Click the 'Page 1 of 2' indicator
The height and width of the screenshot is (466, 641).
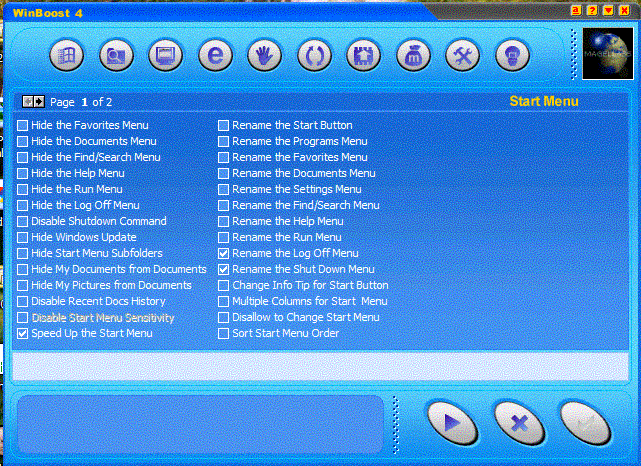pos(81,102)
